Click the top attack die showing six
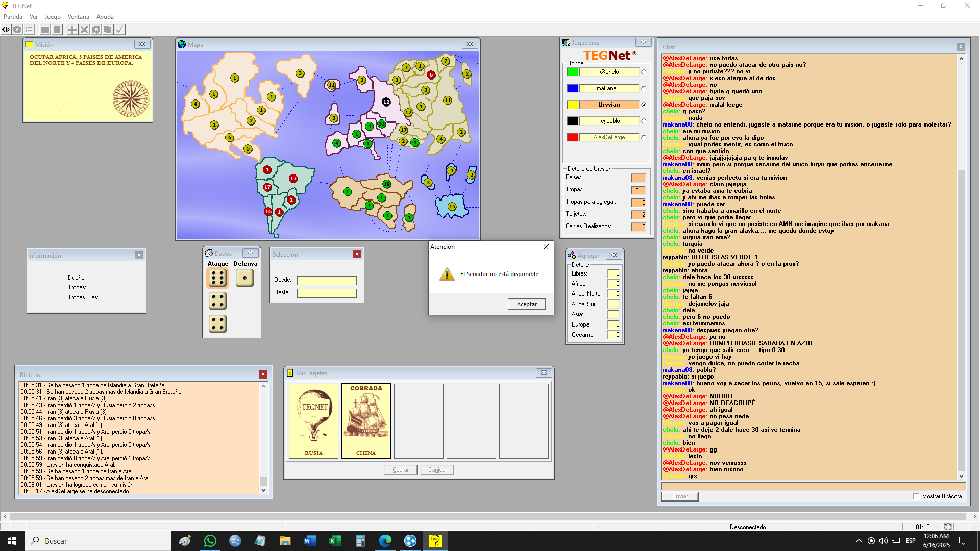Screen dimensions: 980x551 (217, 278)
